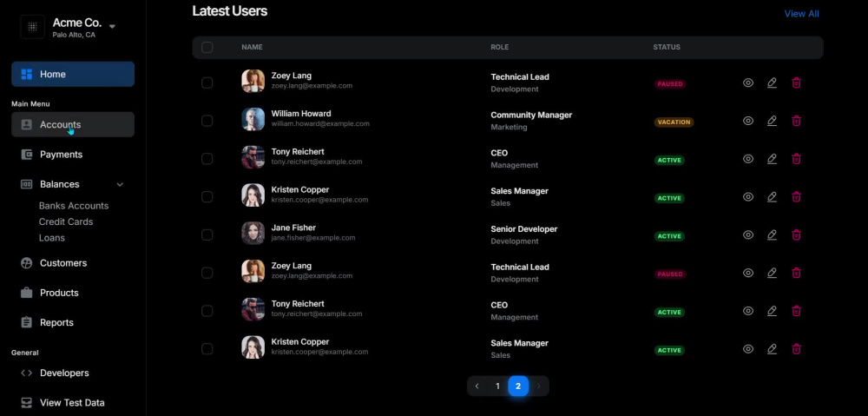This screenshot has width=868, height=416.
Task: Click William Howard's avatar photo
Action: pos(253,119)
